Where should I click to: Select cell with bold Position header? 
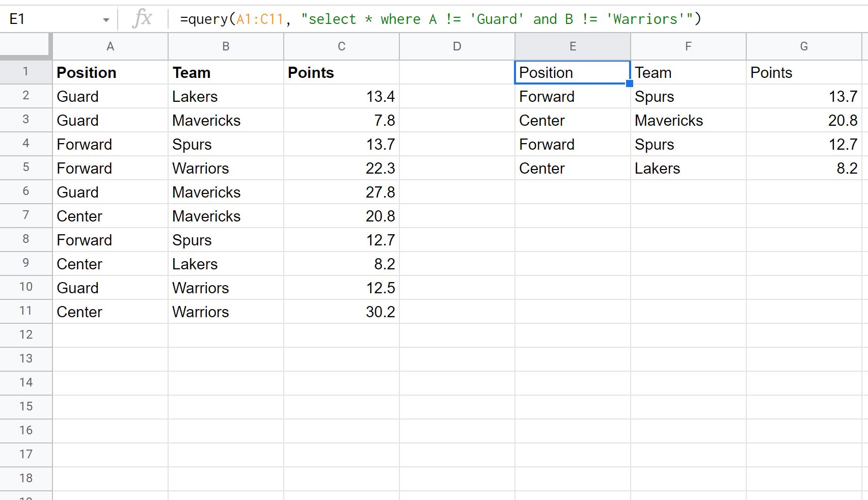[x=110, y=72]
